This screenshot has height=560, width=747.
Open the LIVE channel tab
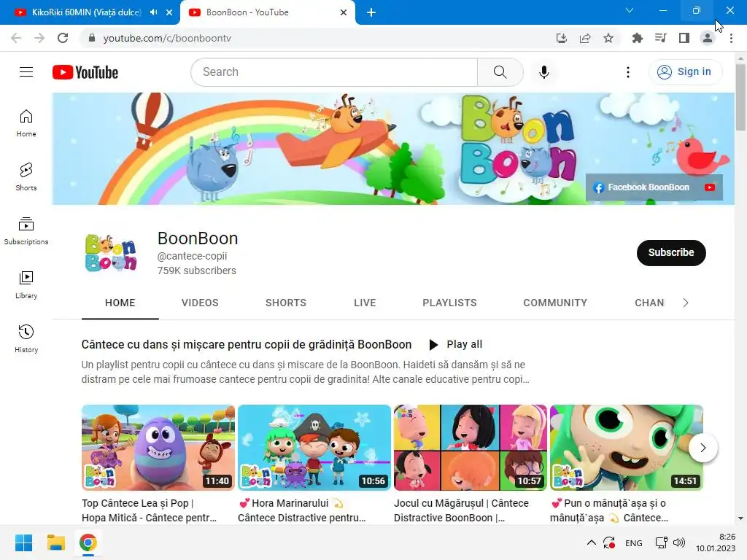point(365,303)
